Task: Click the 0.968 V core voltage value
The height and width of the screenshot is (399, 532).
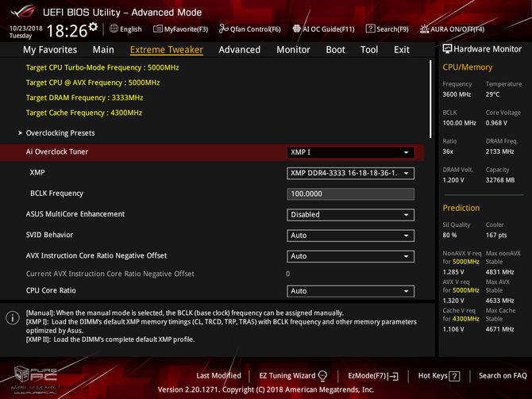Action: pos(496,123)
